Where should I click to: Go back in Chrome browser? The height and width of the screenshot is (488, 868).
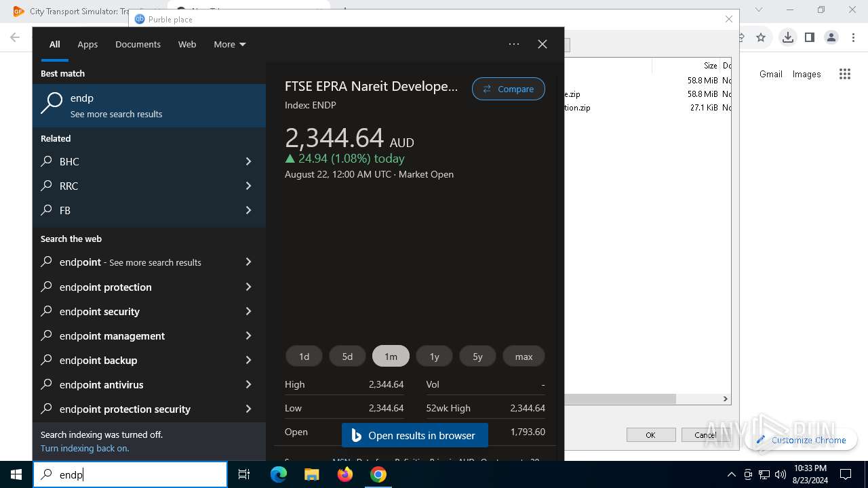point(15,37)
